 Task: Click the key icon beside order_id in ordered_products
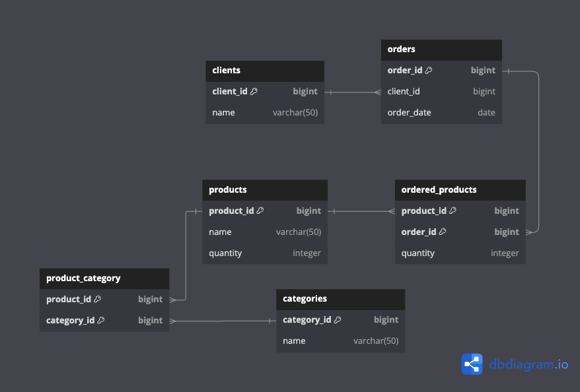point(443,232)
